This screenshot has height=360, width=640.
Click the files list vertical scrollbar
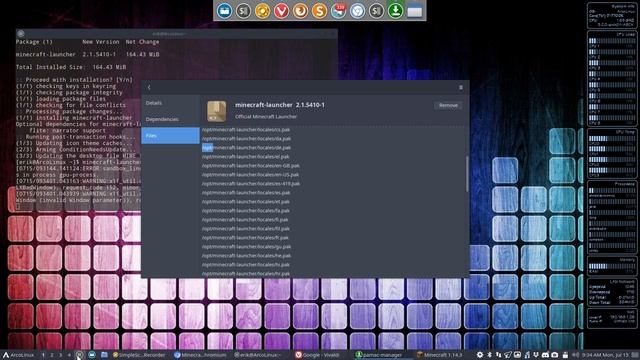tap(467, 173)
